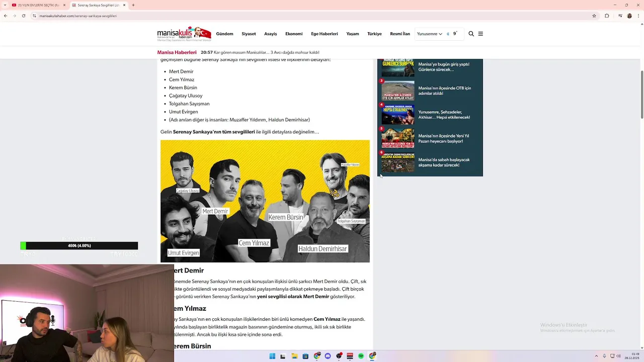Expand the Yunusemre weather location dropdown

pos(430,34)
